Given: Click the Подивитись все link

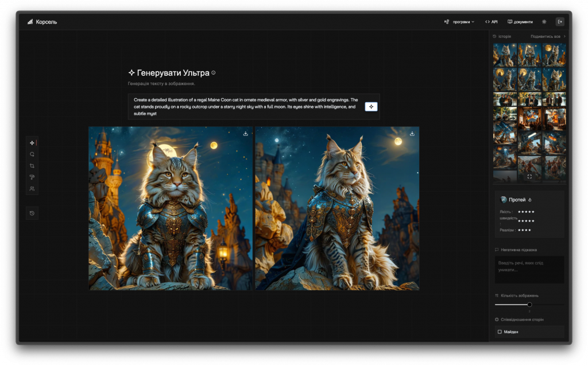Looking at the screenshot, I should [546, 36].
